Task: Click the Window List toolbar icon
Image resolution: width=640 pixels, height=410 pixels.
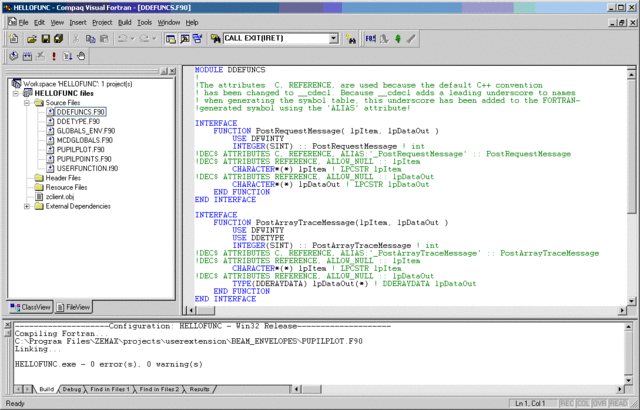Action: click(198, 39)
